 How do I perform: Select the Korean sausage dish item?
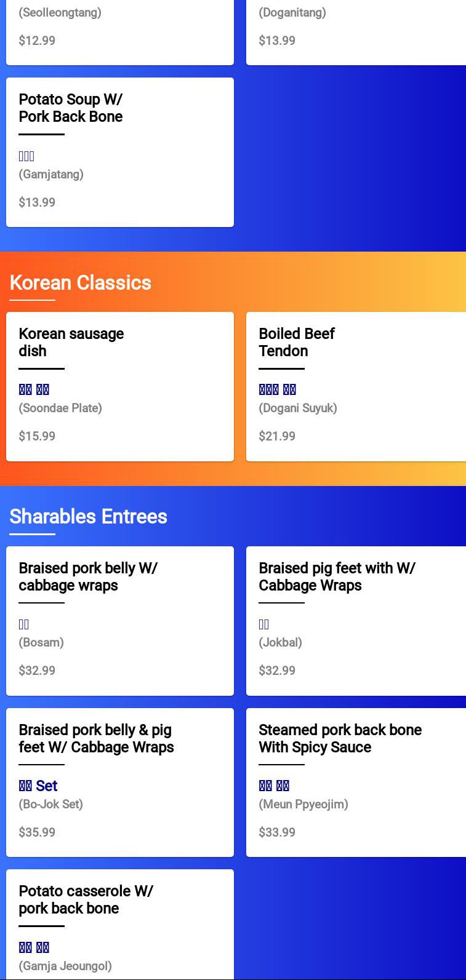click(x=120, y=386)
